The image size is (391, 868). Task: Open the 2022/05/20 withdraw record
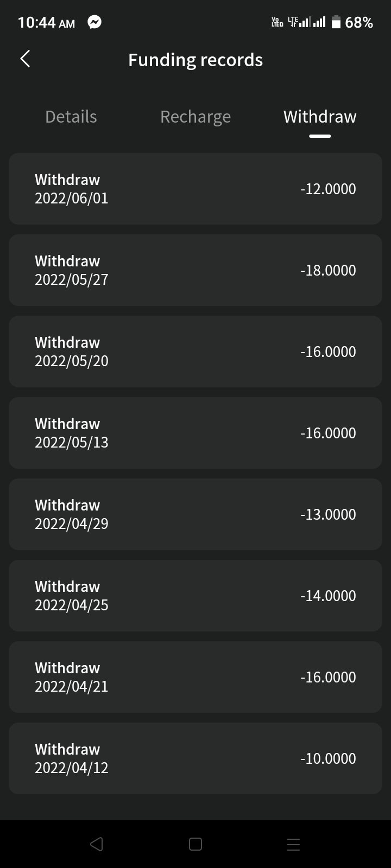tap(195, 352)
